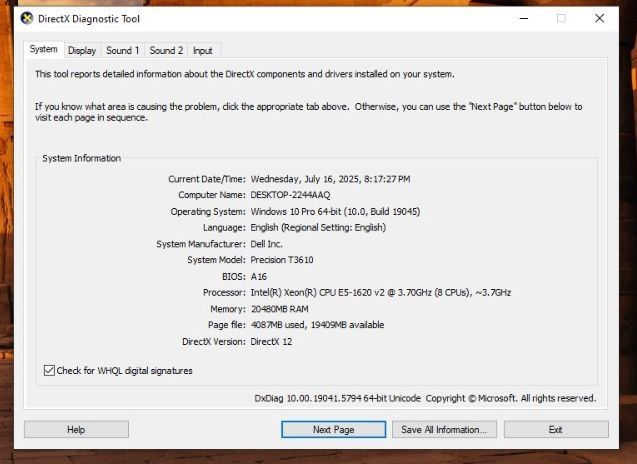The height and width of the screenshot is (464, 637).
Task: Click the 4087MB used page file value
Action: 317,325
